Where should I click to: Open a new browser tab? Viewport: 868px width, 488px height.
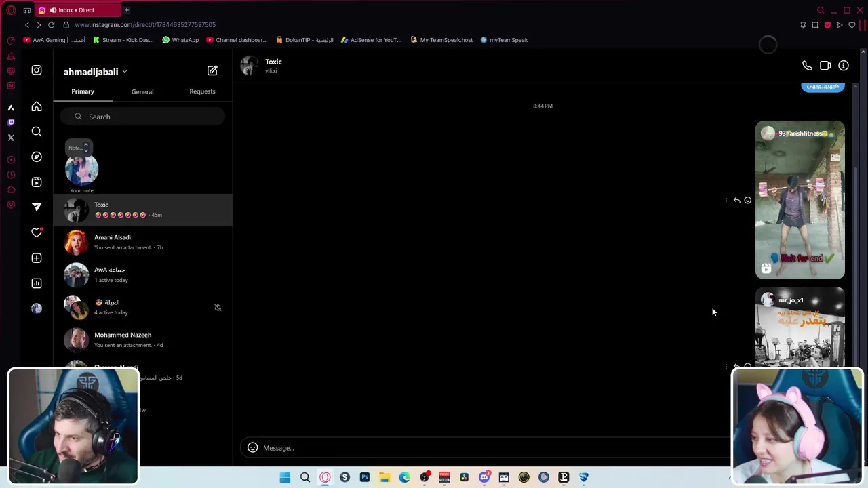(126, 10)
